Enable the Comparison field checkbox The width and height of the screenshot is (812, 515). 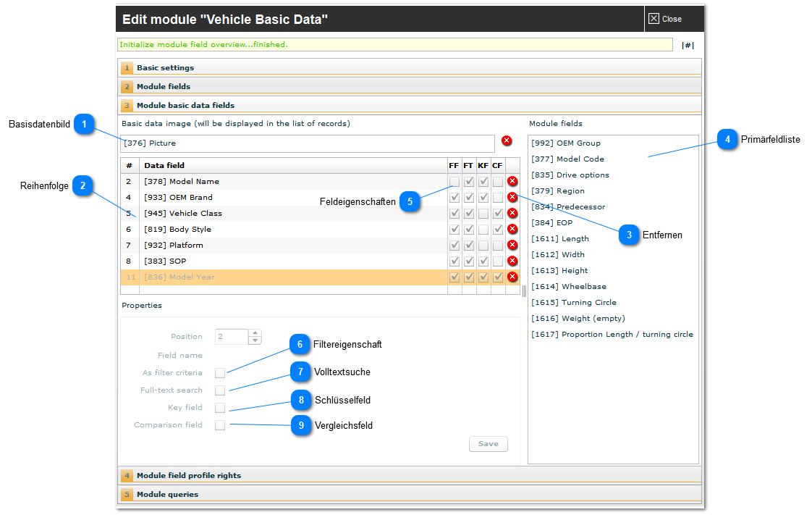(220, 425)
